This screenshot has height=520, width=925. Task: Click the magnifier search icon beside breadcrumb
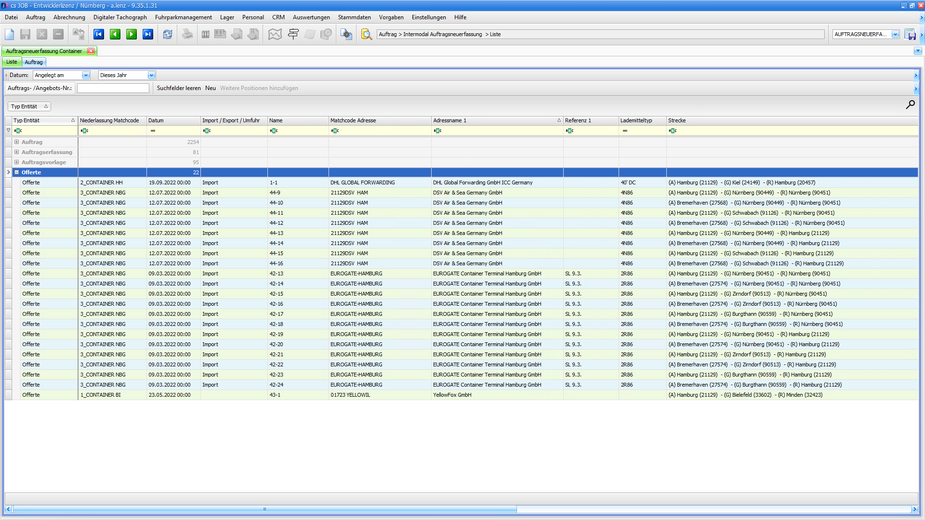(x=366, y=34)
